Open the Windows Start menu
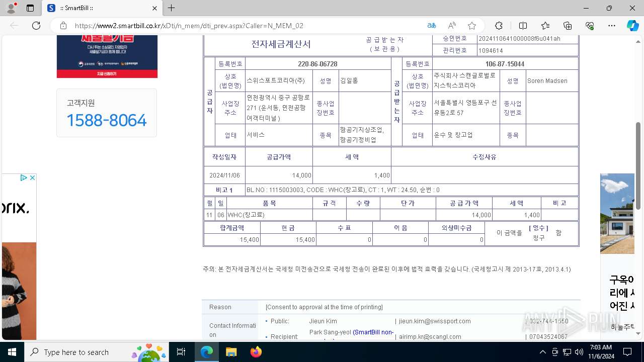Viewport: 644px width, 362px height. coord(12,352)
